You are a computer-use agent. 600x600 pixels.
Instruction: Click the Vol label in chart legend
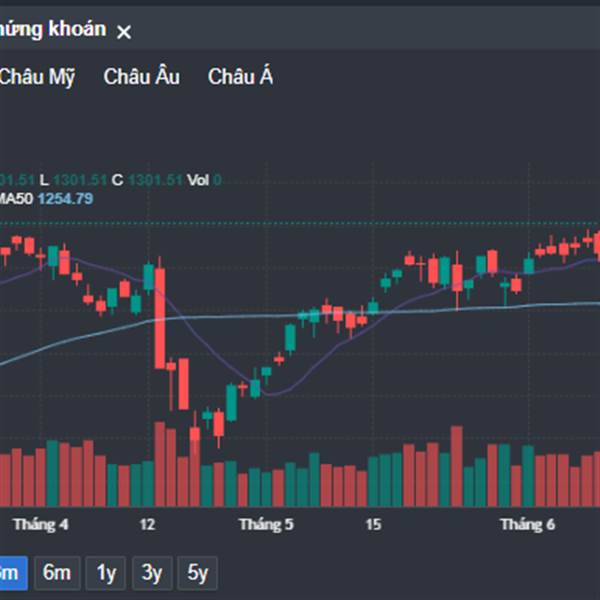[x=198, y=180]
